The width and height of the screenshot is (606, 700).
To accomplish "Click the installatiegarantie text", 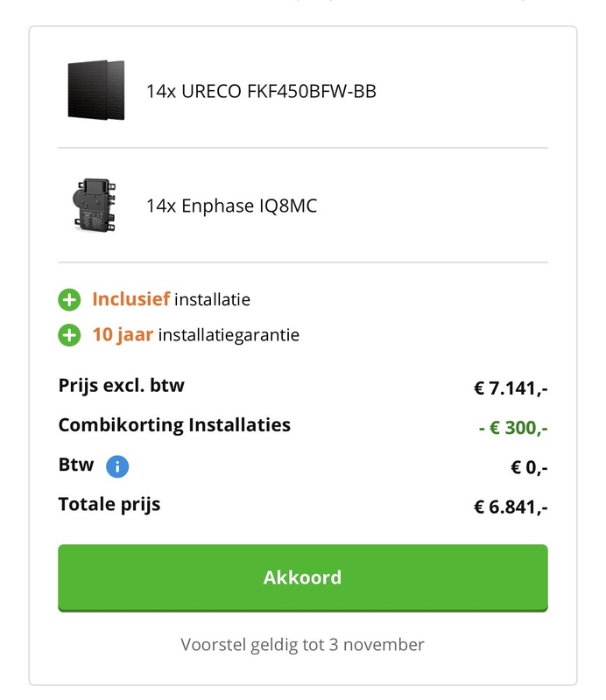I will point(229,335).
